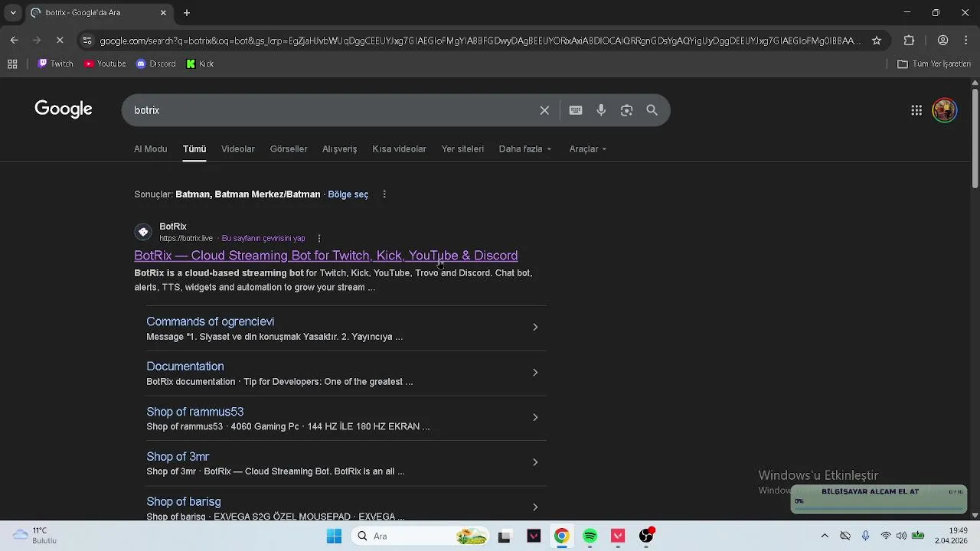Image resolution: width=980 pixels, height=551 pixels.
Task: Select the Tümü results tab
Action: click(194, 149)
